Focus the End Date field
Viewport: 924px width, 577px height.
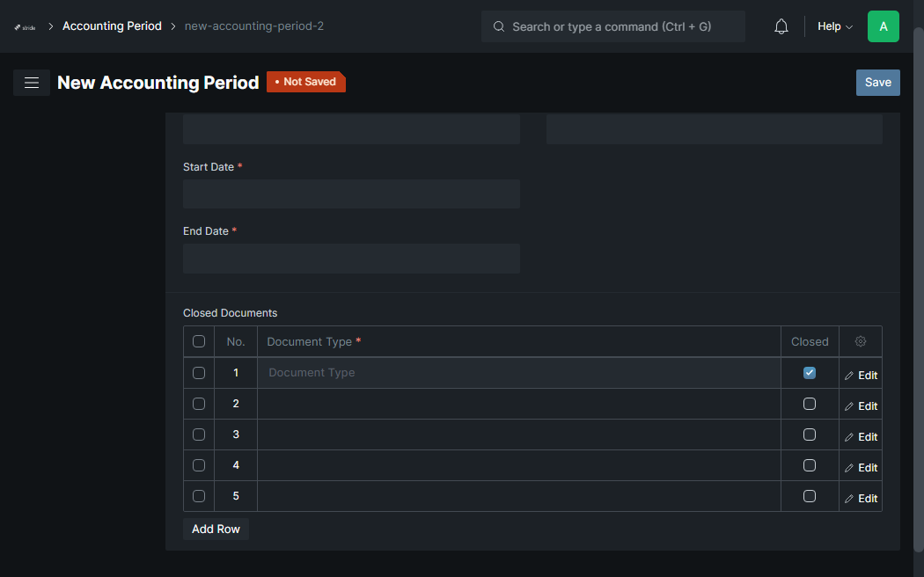351,259
